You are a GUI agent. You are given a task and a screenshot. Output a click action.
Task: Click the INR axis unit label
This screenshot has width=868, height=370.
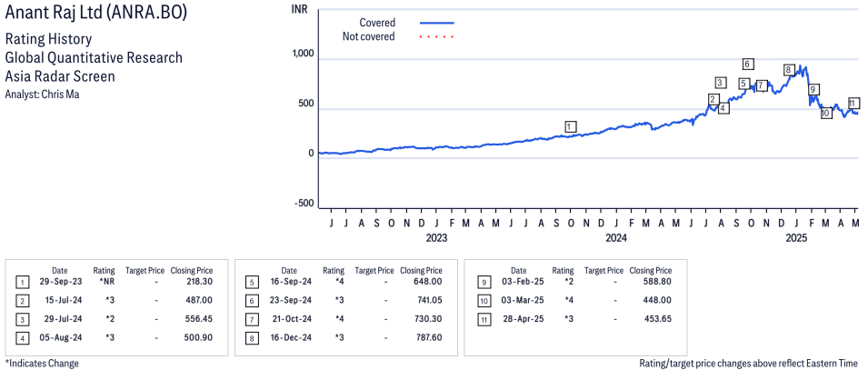[299, 9]
